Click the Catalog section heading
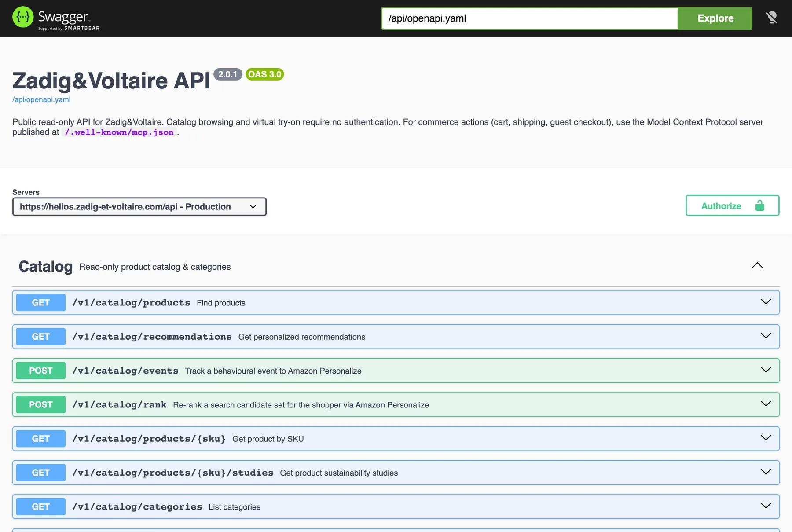The width and height of the screenshot is (792, 532). [46, 267]
